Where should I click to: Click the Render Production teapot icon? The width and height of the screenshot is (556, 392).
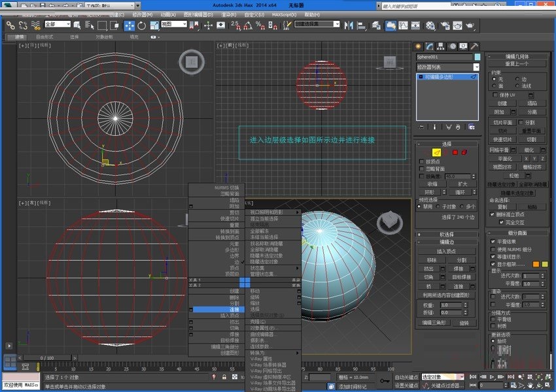[470, 25]
